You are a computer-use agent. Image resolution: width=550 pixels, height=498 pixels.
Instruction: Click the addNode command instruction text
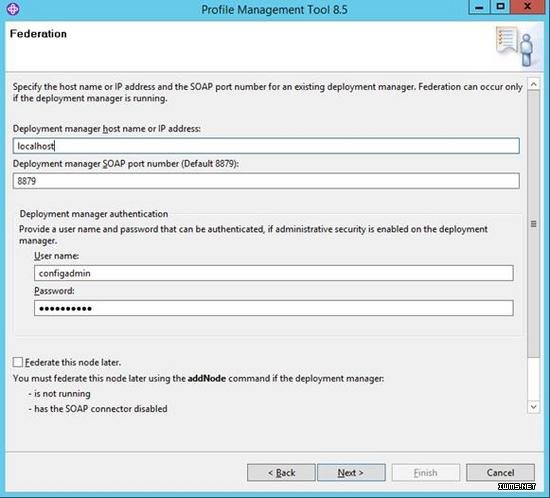click(198, 378)
